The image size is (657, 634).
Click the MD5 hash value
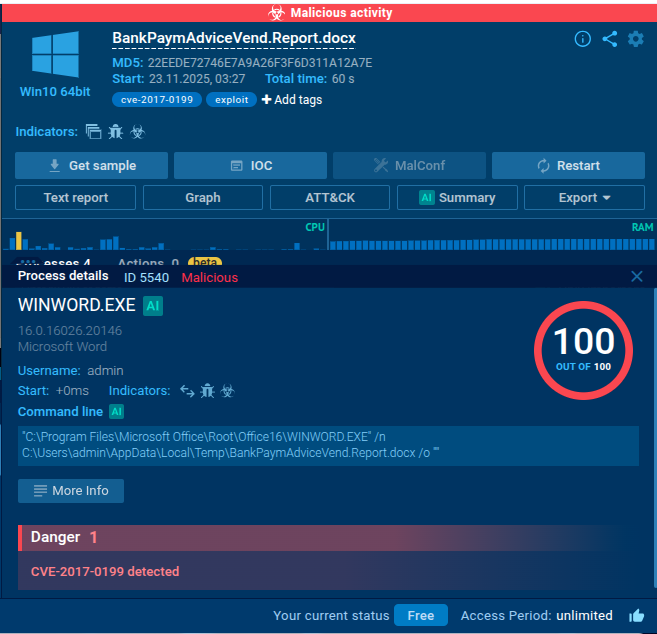(260, 63)
